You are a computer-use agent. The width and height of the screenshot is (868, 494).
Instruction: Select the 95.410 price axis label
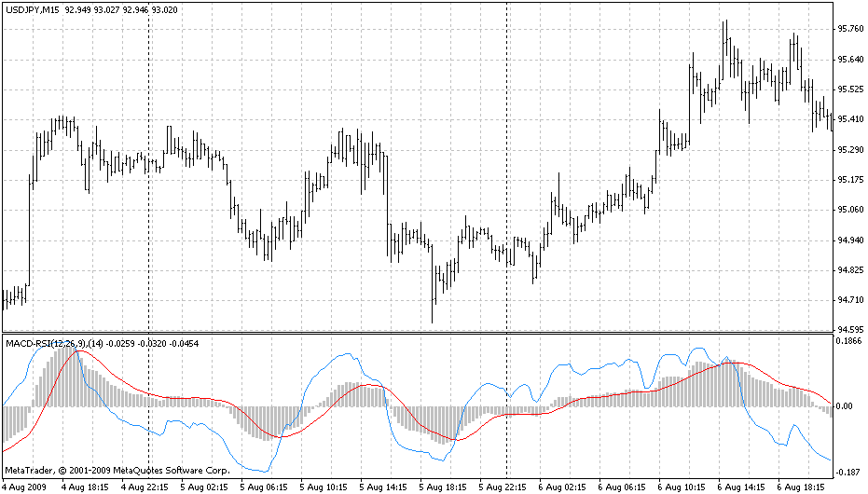tap(849, 119)
